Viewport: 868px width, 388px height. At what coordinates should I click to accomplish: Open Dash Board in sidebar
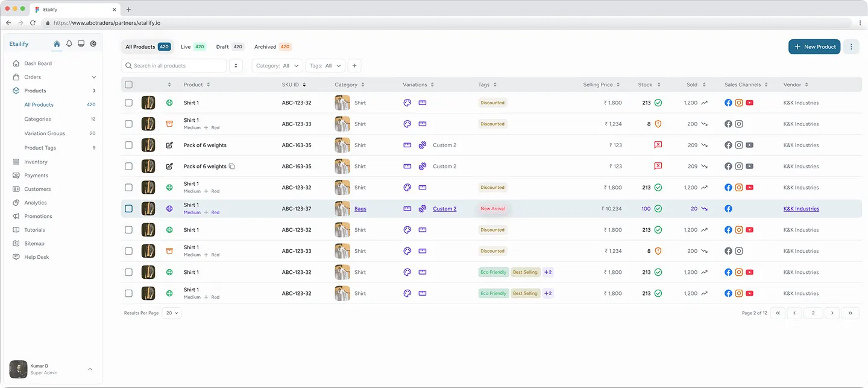[x=38, y=63]
